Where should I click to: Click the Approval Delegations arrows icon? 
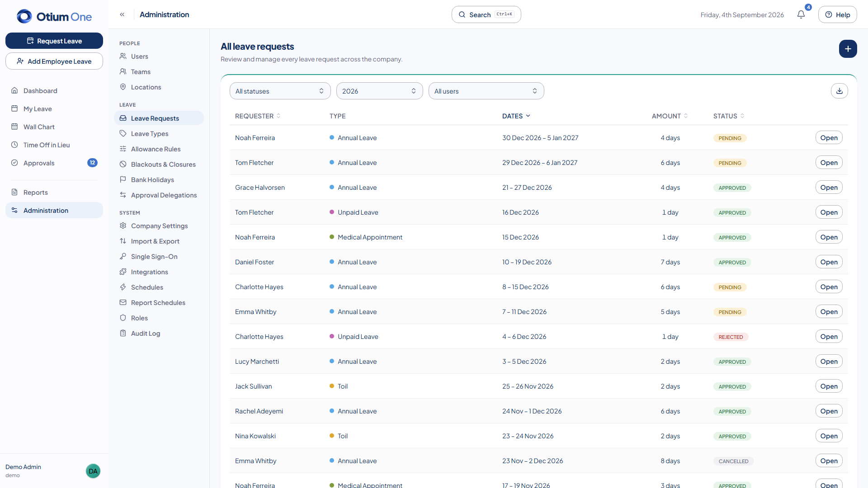[123, 195]
